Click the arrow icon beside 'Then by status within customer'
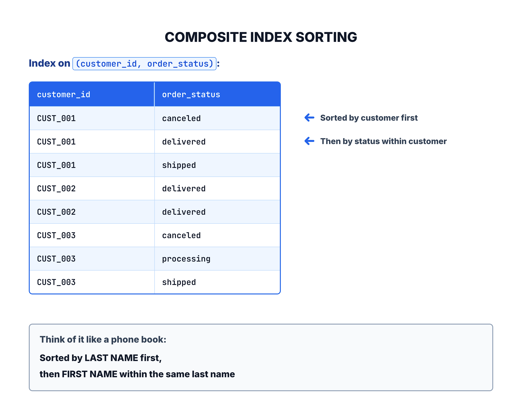Viewport: 522px width, 420px height. click(309, 141)
